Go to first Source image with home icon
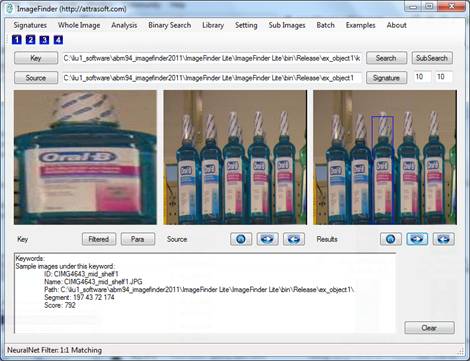The image size is (470, 361). tap(241, 239)
